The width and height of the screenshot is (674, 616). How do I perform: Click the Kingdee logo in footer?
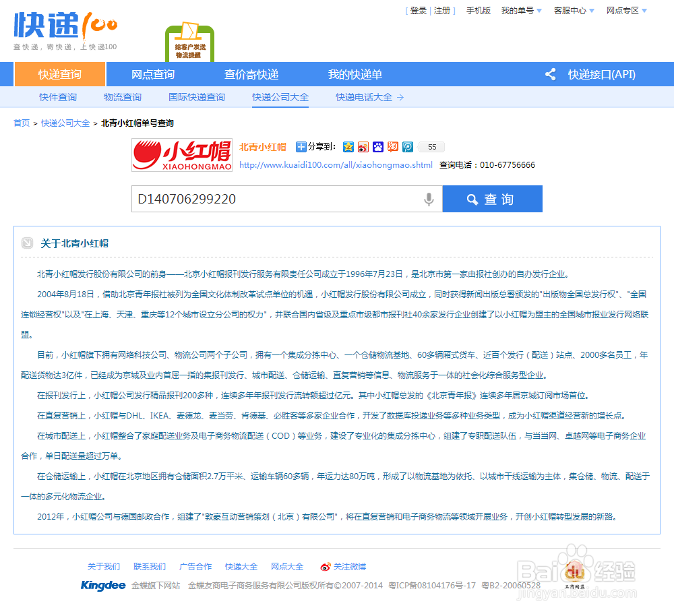[x=103, y=586]
